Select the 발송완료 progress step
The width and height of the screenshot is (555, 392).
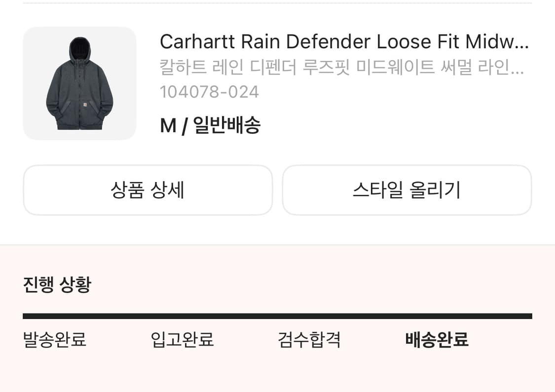pos(55,340)
